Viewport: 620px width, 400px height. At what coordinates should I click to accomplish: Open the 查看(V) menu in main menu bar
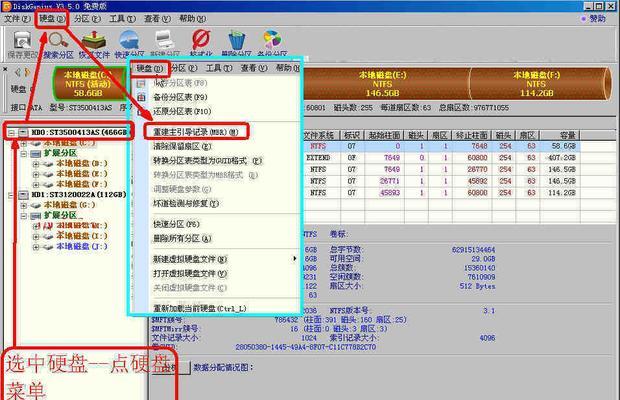(157, 19)
